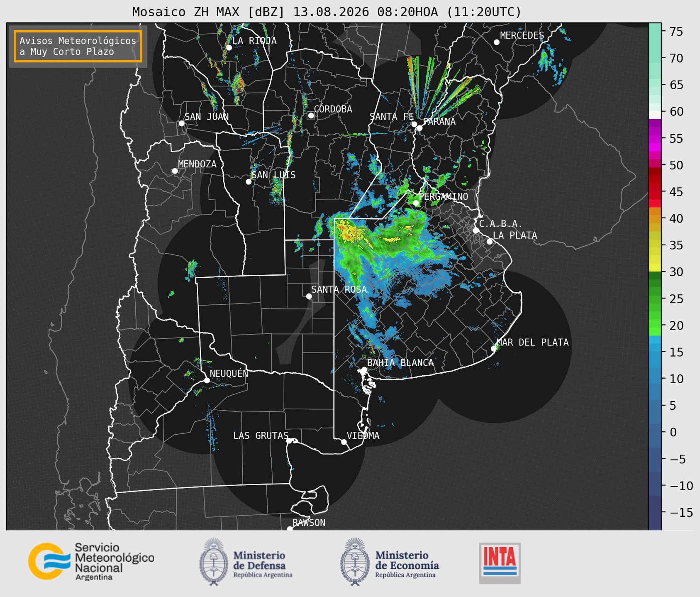Click the Pergamino label on map
The width and height of the screenshot is (700, 597).
[x=444, y=197]
